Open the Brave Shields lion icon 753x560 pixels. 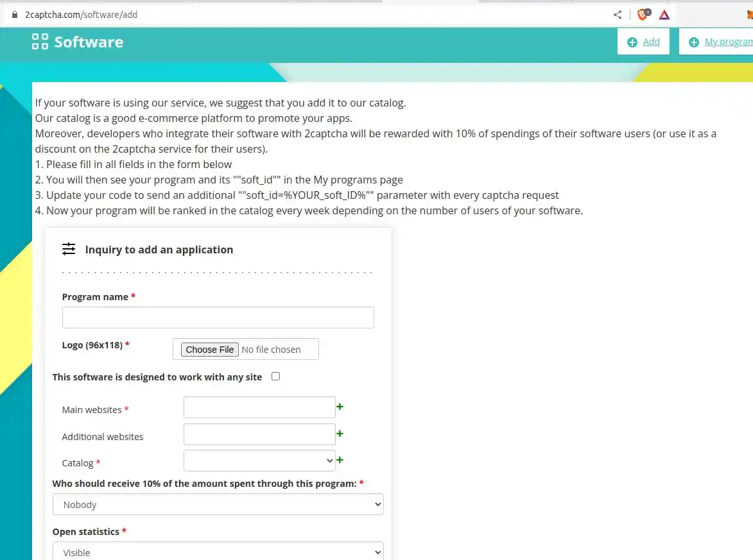643,15
